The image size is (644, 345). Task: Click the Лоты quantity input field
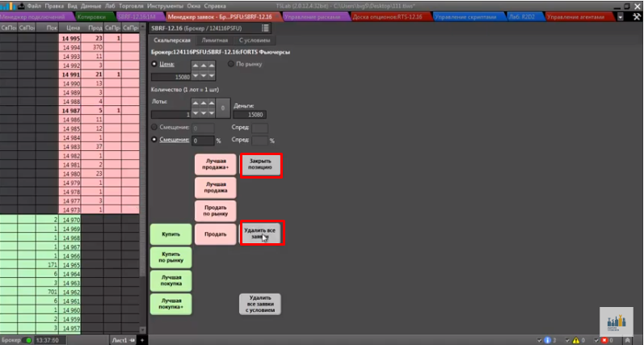click(170, 115)
